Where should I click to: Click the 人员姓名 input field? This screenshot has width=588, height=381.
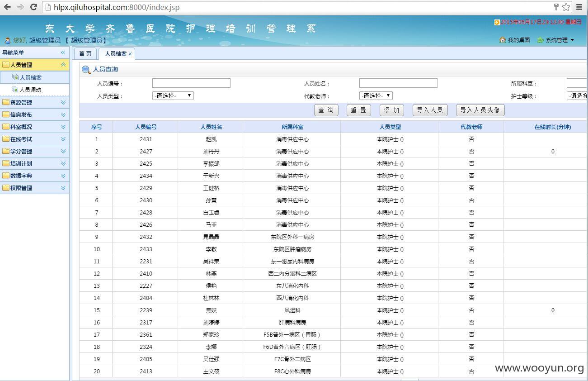coord(398,83)
